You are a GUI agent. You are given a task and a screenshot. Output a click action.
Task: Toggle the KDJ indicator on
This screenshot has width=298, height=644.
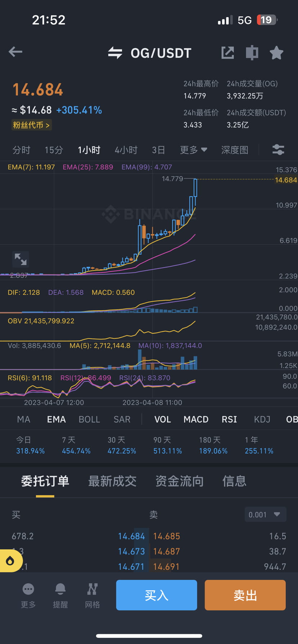262,419
